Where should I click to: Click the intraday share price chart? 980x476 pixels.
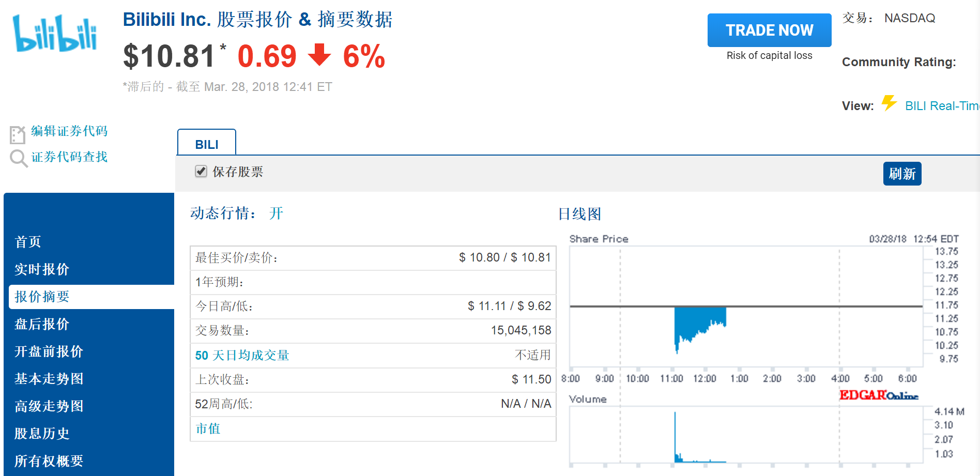click(746, 306)
